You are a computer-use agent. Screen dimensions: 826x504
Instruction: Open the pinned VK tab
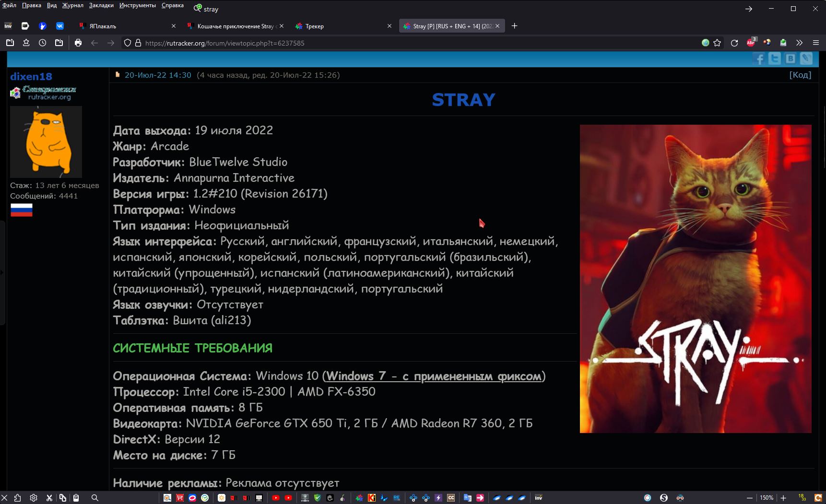click(x=60, y=26)
